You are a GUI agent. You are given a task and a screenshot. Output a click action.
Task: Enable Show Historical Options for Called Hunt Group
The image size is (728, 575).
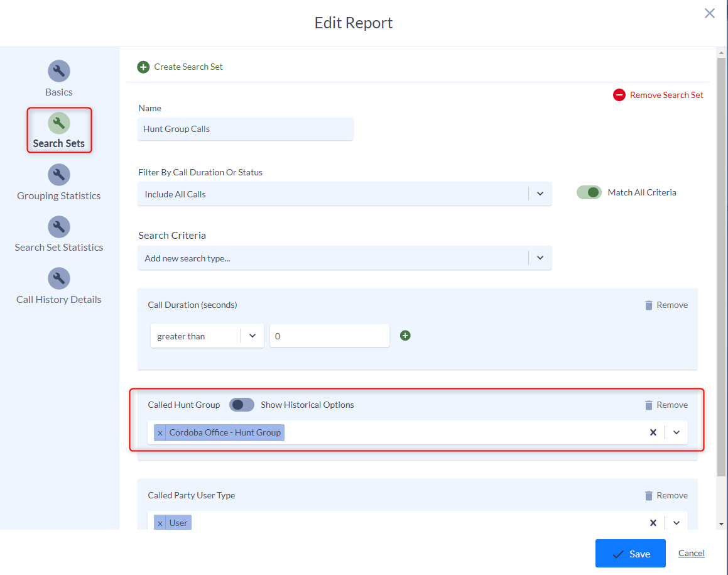(241, 405)
